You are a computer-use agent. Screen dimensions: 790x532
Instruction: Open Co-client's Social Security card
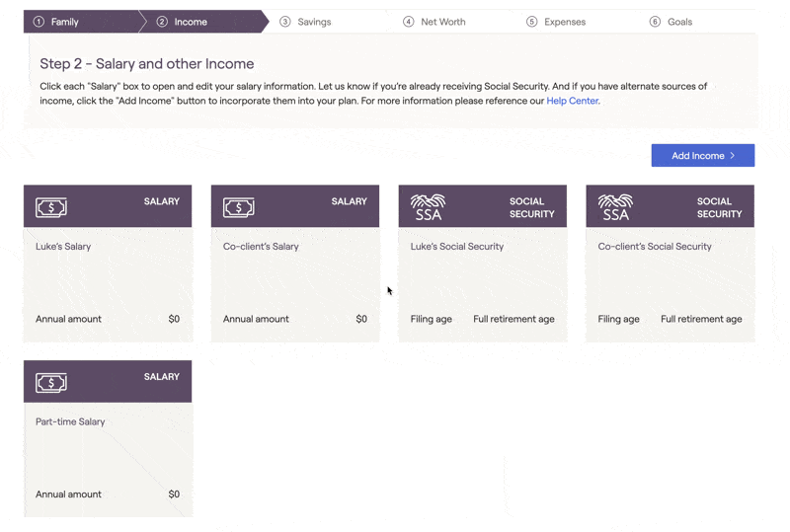[671, 264]
